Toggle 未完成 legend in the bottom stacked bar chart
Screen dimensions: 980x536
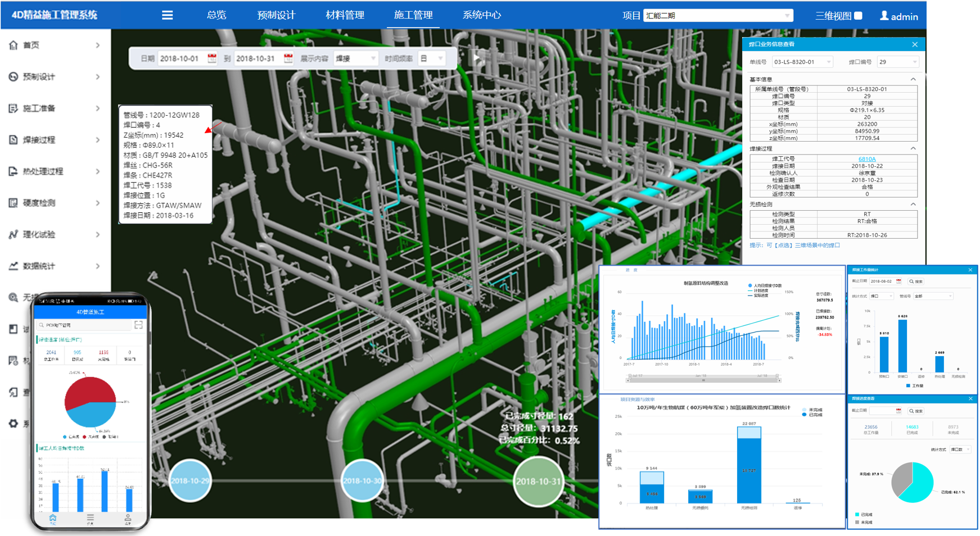tap(811, 410)
